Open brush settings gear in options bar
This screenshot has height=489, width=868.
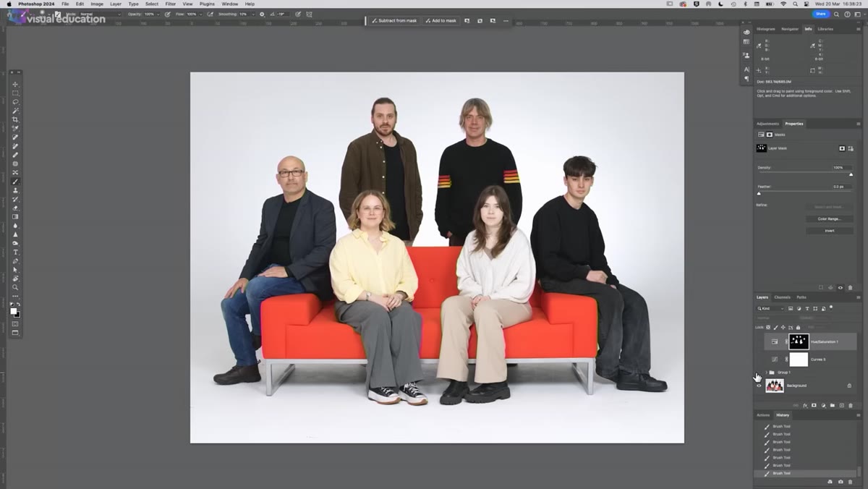[x=263, y=14]
